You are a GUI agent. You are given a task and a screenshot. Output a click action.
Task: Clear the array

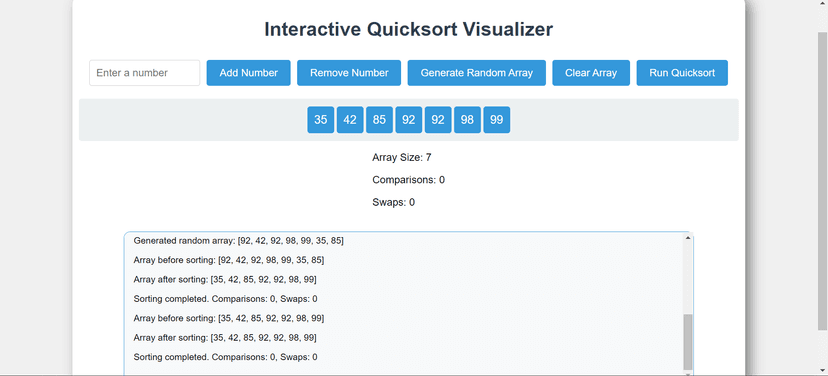[x=591, y=73]
